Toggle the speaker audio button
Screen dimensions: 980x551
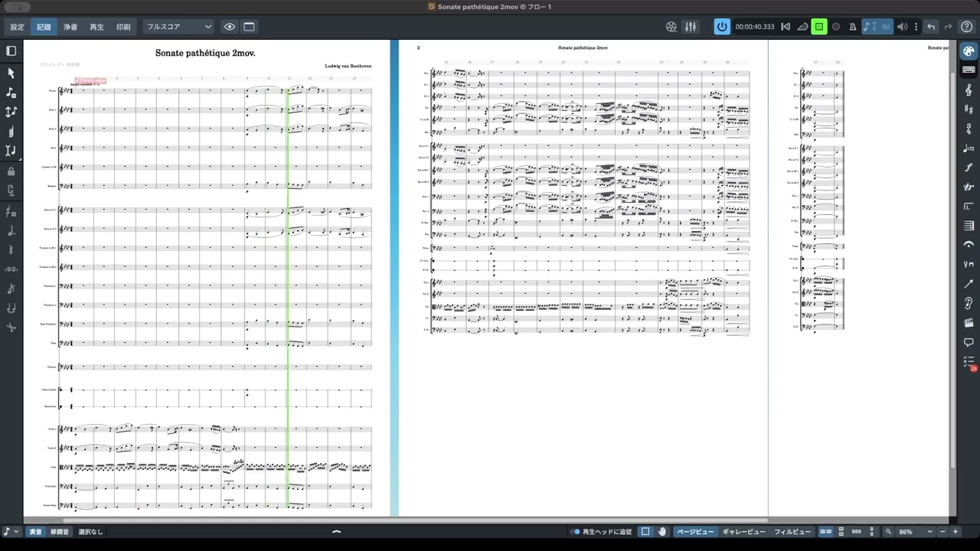(903, 27)
